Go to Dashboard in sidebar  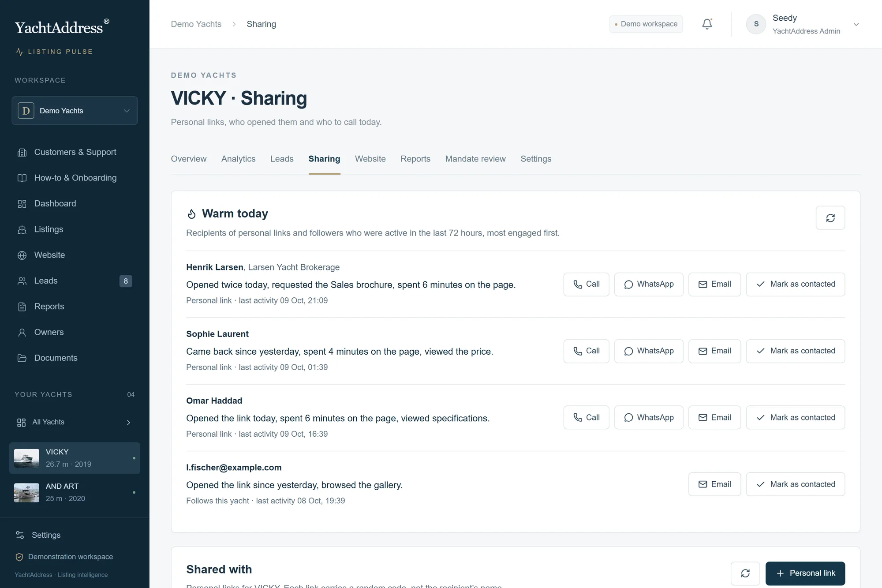pos(75,203)
